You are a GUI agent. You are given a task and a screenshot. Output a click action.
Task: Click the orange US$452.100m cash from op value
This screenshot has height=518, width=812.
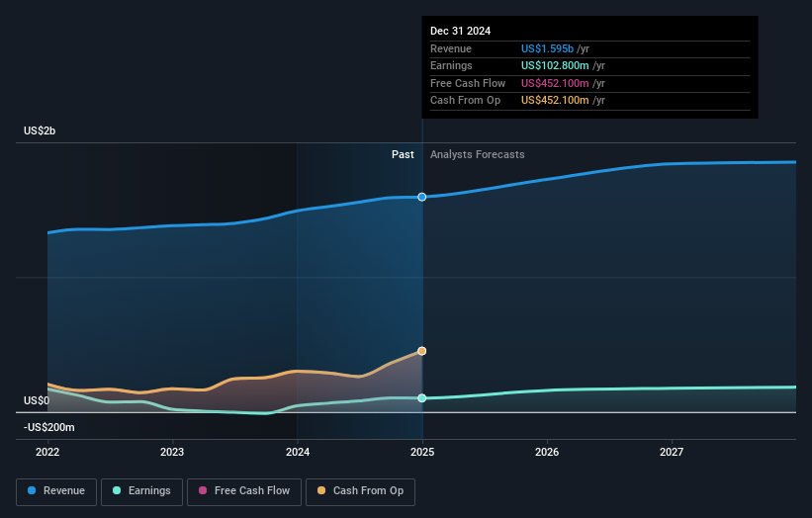pyautogui.click(x=555, y=101)
